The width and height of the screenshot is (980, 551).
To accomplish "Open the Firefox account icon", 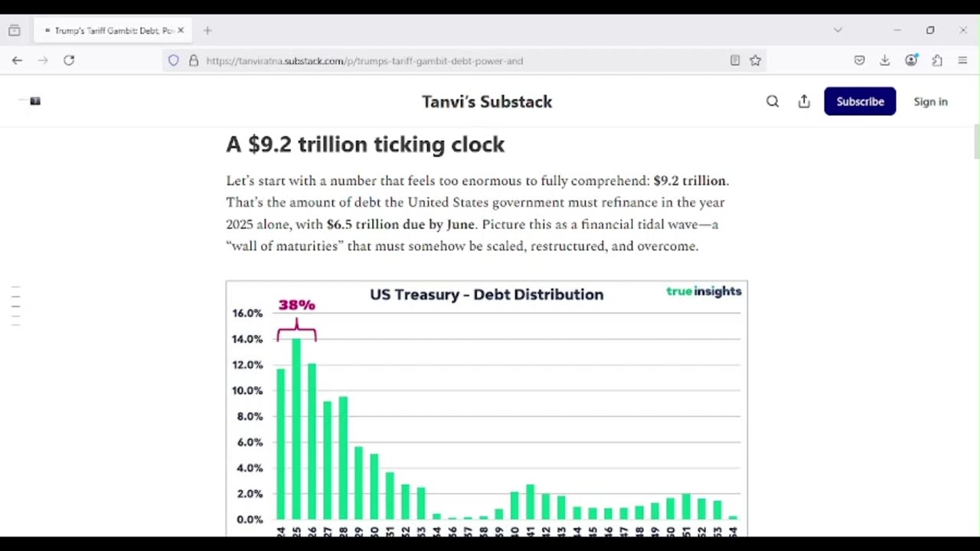I will [911, 60].
